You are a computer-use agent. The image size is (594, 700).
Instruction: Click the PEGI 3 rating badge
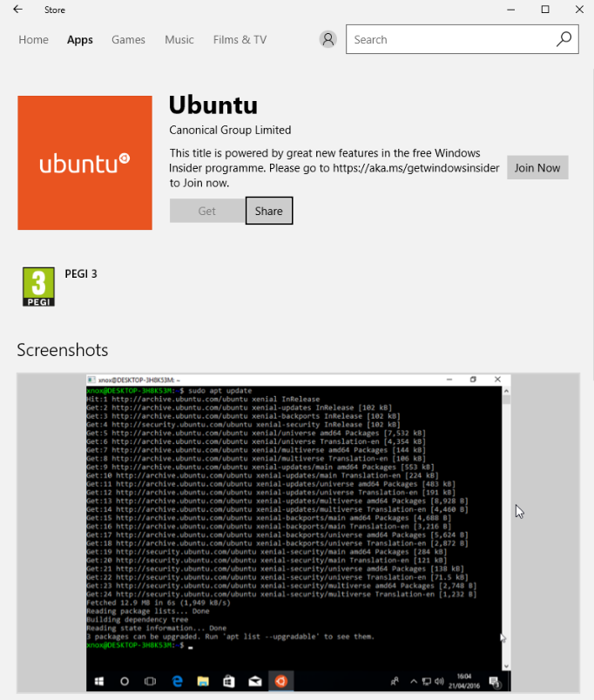coord(37,286)
